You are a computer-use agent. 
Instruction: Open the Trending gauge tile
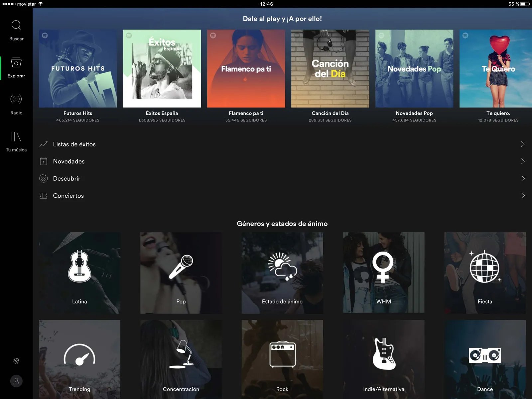tap(79, 359)
